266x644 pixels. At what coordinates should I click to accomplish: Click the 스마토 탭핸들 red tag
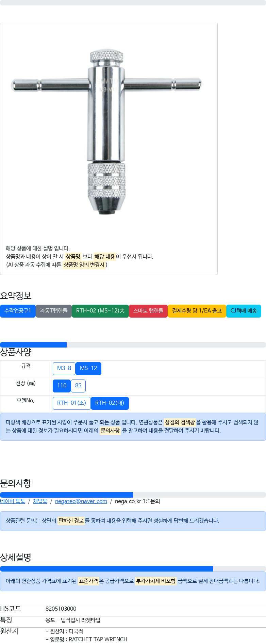click(148, 311)
